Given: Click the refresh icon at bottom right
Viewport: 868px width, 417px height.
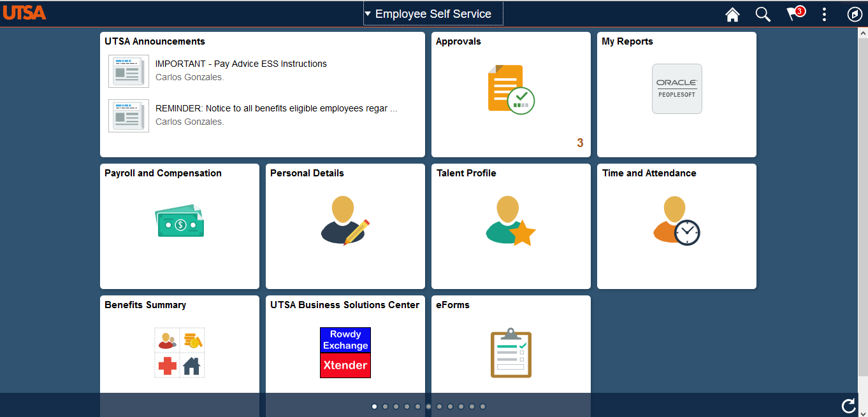Looking at the screenshot, I should point(848,406).
